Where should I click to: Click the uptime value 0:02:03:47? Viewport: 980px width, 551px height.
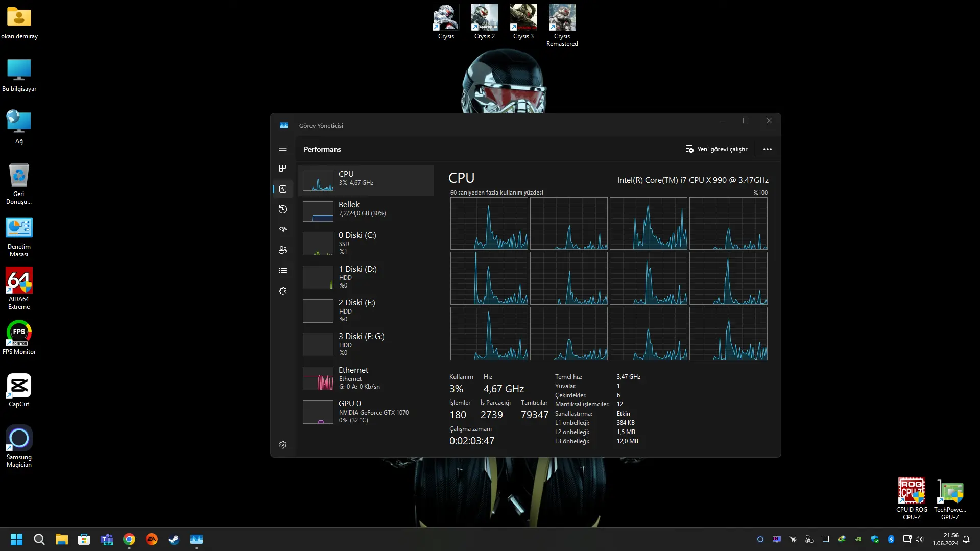click(472, 441)
